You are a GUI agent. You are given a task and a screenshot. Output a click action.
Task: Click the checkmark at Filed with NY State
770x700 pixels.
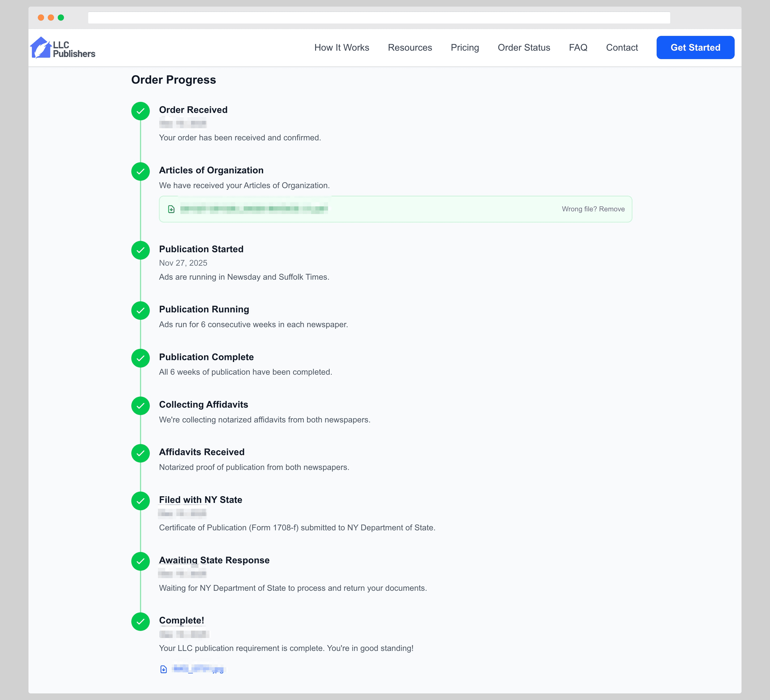(141, 501)
